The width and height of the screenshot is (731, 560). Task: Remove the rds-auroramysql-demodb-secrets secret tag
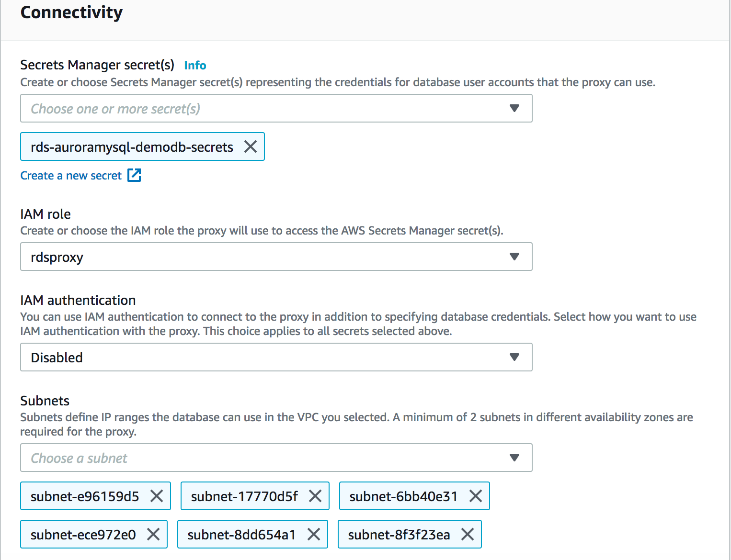(251, 146)
